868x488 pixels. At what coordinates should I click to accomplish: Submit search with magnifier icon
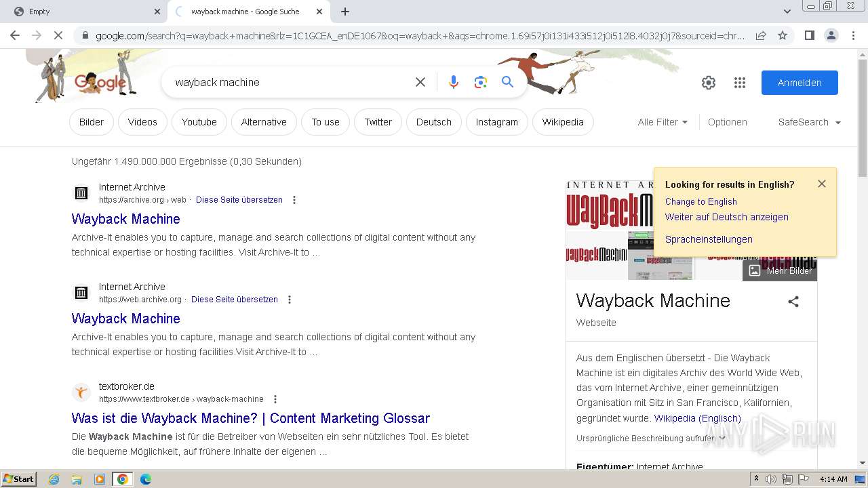(507, 82)
